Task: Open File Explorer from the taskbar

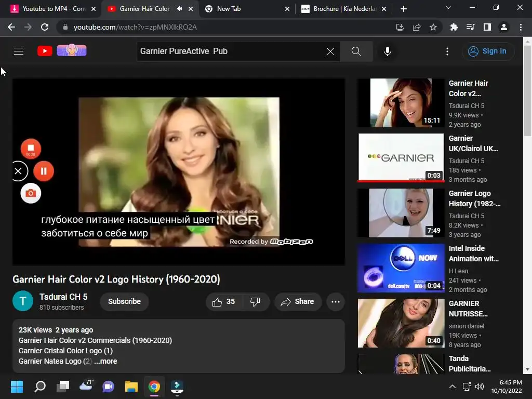Action: 131,387
